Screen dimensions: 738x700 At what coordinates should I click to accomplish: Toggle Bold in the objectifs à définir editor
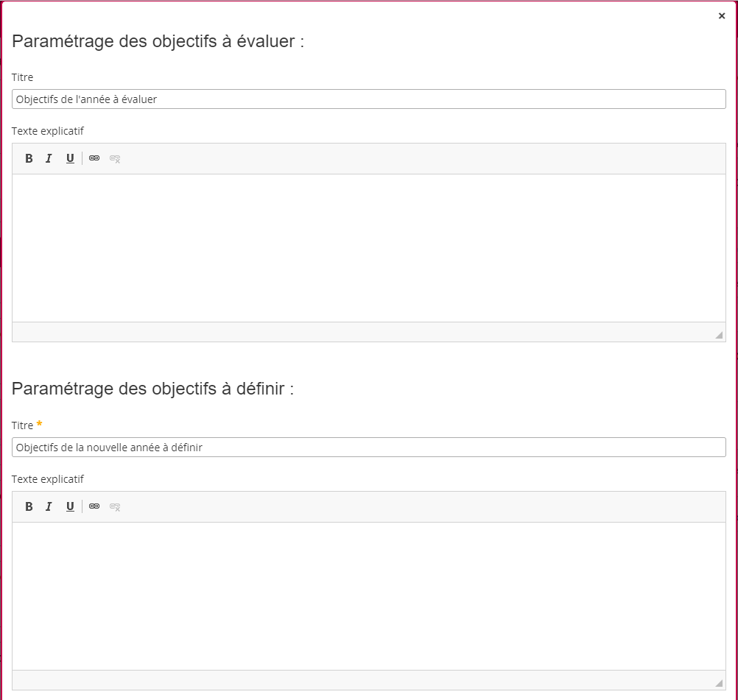point(29,506)
